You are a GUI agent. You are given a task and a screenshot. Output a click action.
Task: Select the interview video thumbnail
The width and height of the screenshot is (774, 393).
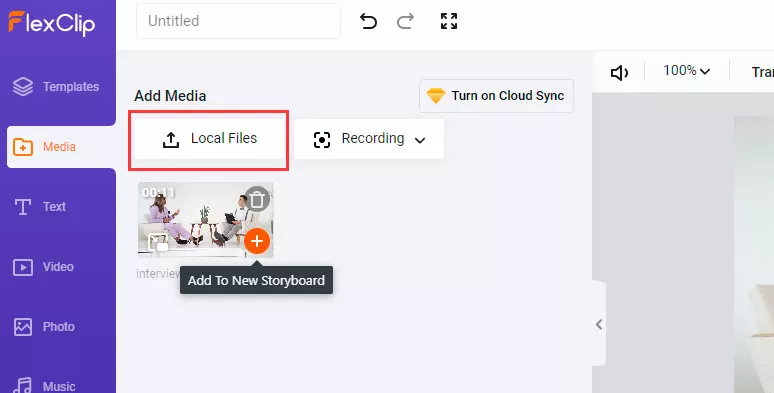(x=205, y=220)
